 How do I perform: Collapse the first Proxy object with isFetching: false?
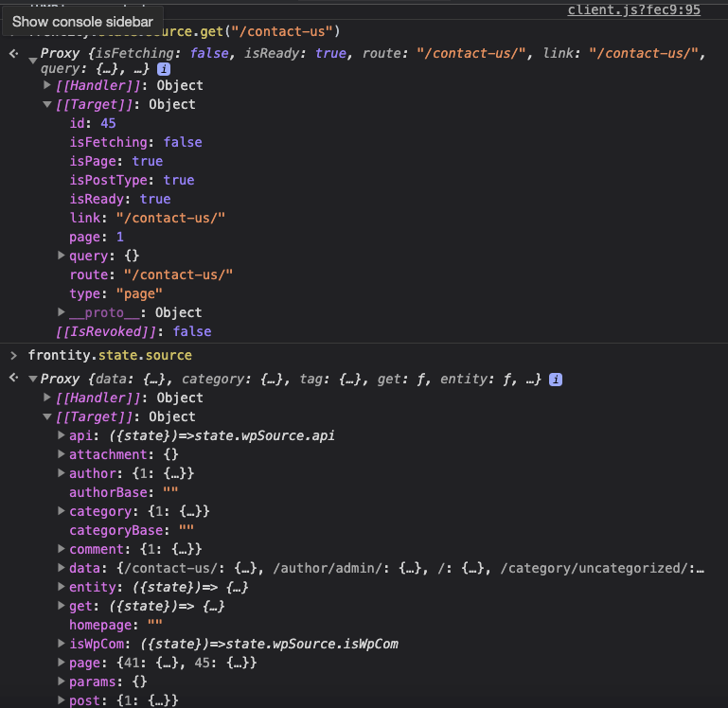pyautogui.click(x=33, y=62)
